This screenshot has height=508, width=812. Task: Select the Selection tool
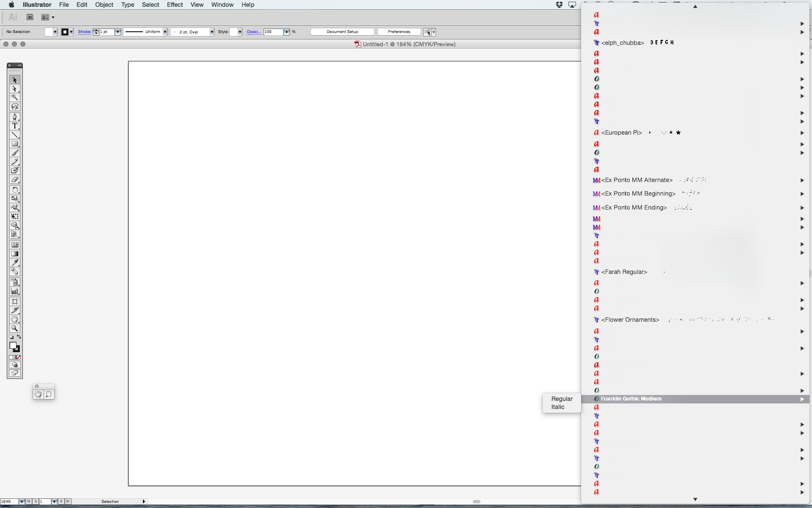(x=15, y=80)
